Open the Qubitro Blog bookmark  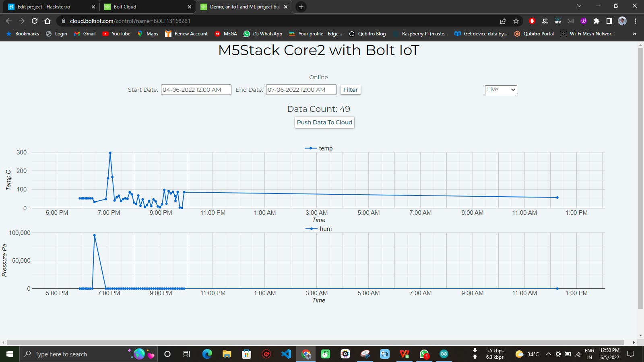tap(367, 34)
